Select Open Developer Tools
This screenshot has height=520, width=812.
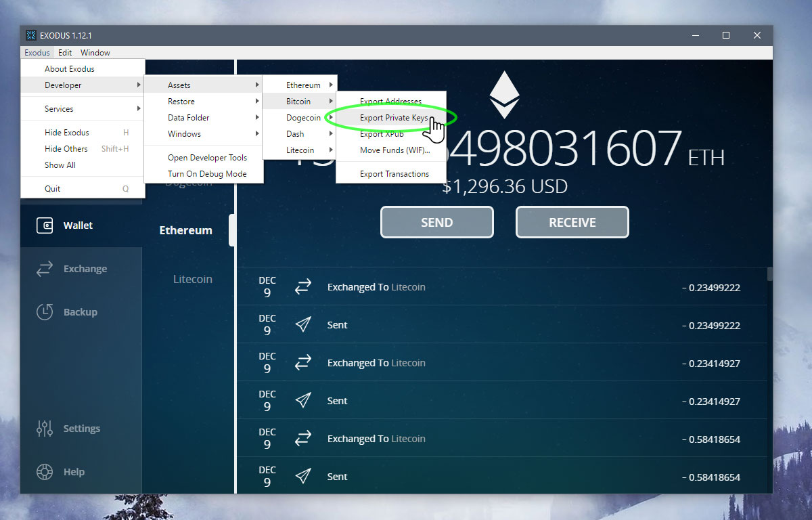point(204,158)
